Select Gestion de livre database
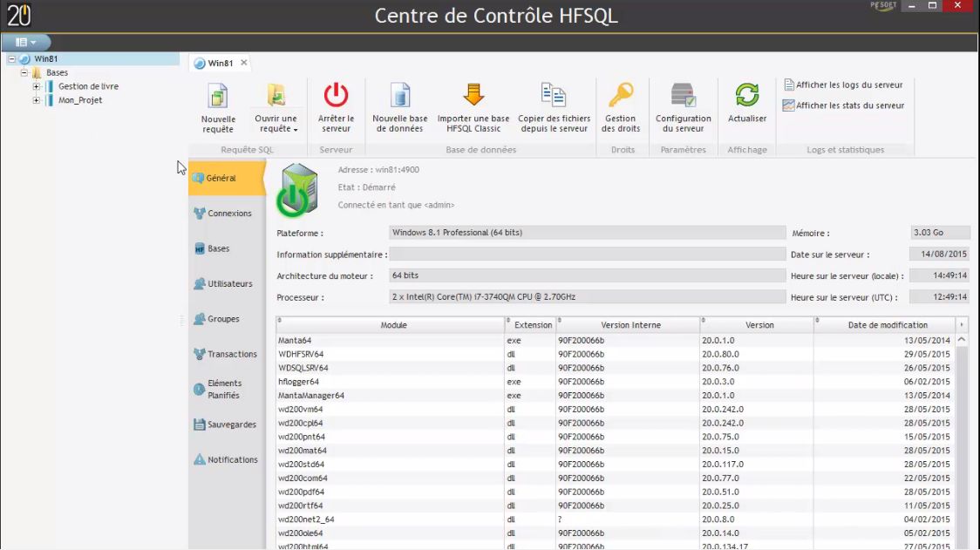The height and width of the screenshot is (550, 980). click(x=88, y=86)
